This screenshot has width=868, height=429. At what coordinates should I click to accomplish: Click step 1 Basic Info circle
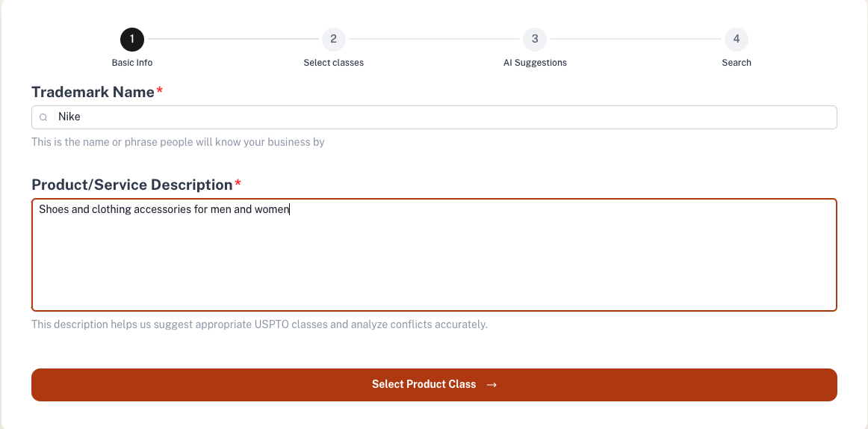coord(132,40)
